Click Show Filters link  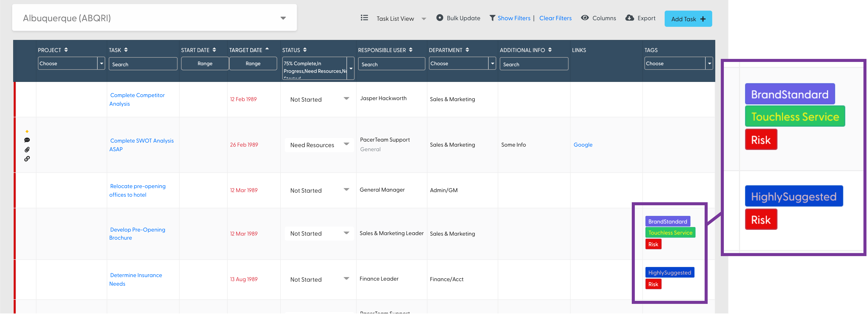coord(513,18)
